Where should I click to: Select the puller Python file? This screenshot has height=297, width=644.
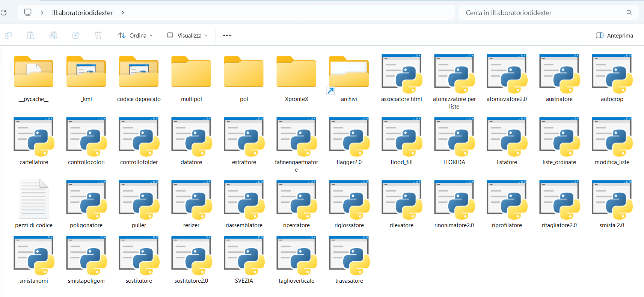(139, 205)
